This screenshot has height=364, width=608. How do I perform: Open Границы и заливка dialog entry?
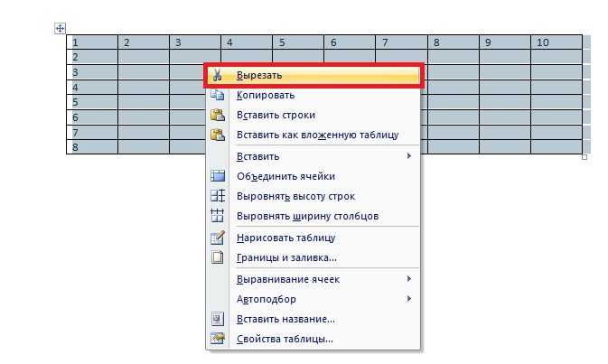[313, 257]
